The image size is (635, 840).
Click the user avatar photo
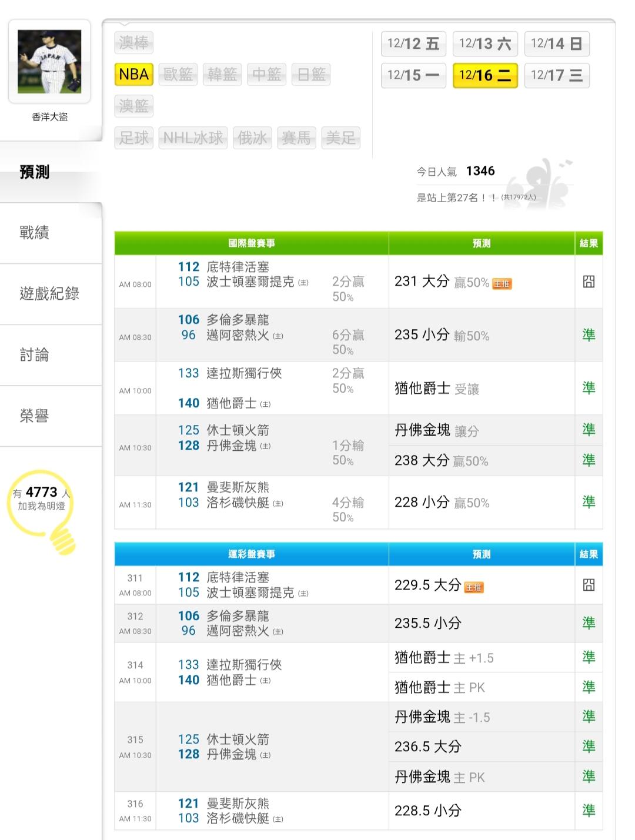(49, 62)
